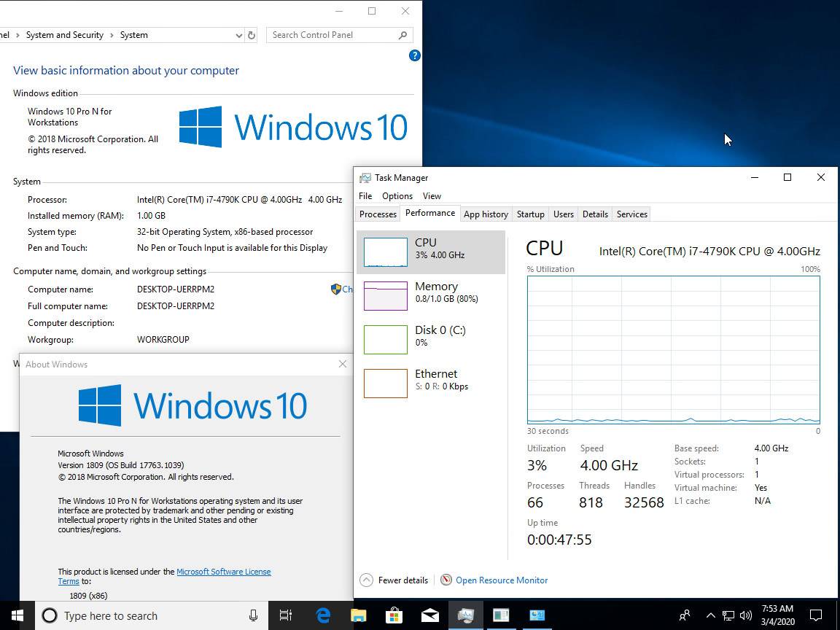Open Task View from the taskbar

pos(286,615)
